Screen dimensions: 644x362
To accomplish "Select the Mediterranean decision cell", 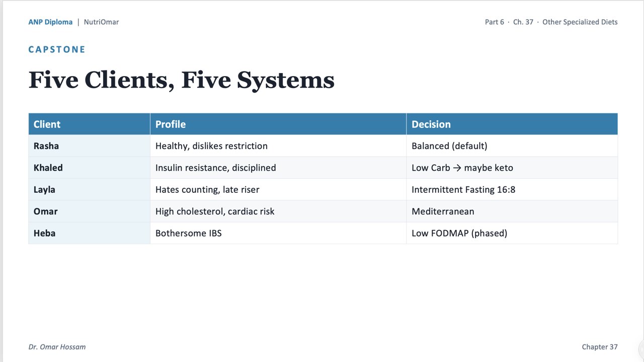I will click(512, 211).
